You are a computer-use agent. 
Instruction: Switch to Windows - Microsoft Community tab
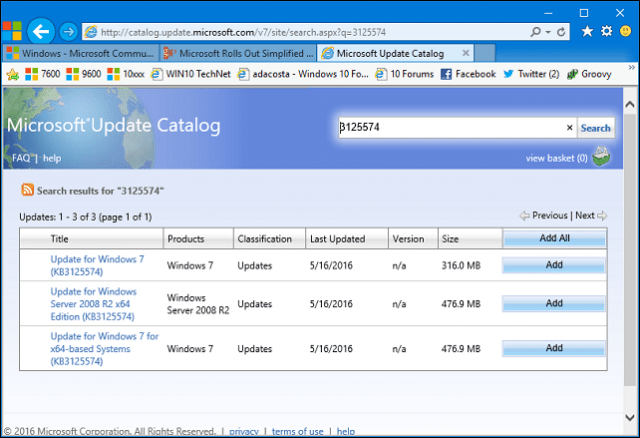pos(80,53)
